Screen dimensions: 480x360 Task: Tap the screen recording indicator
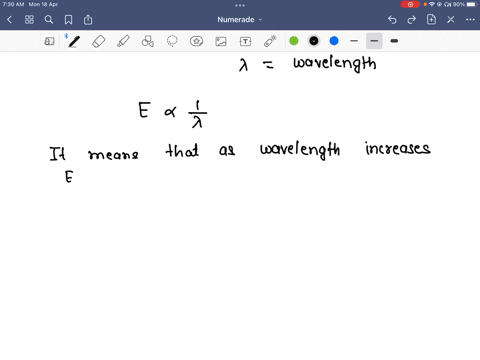[x=410, y=4]
